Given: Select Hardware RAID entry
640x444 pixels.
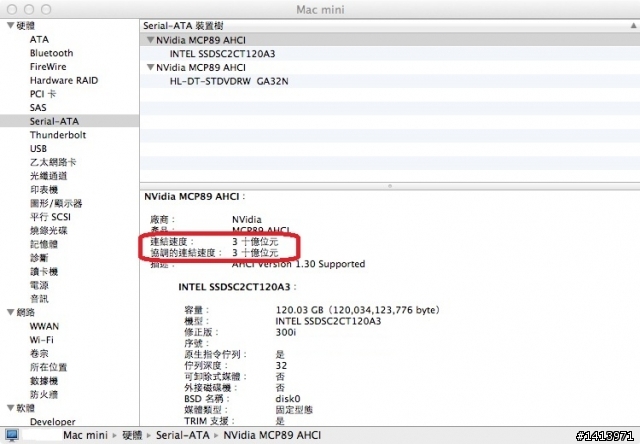Looking at the screenshot, I should pos(64,80).
